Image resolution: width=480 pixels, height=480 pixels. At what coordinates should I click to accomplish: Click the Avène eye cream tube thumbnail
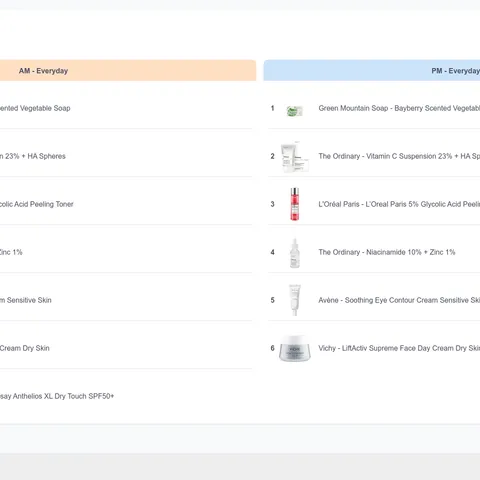(295, 300)
